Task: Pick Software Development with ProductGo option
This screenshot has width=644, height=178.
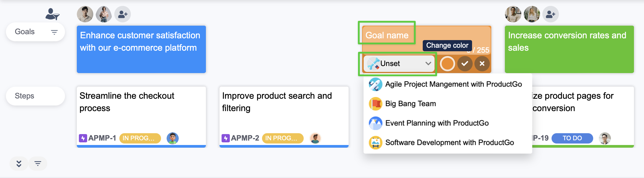Action: pos(449,143)
